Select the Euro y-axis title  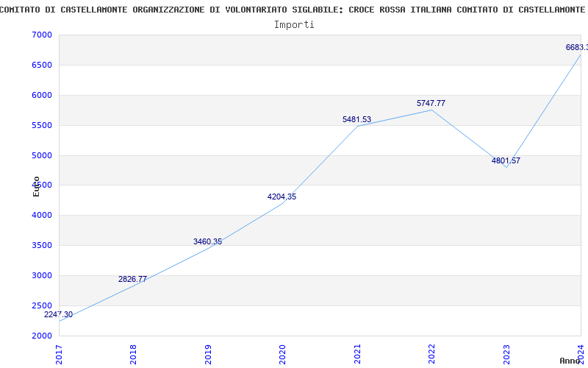36,186
